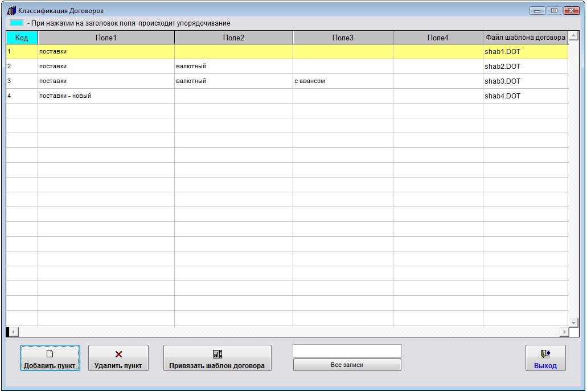Select cell shab4.DOT

[x=526, y=96]
